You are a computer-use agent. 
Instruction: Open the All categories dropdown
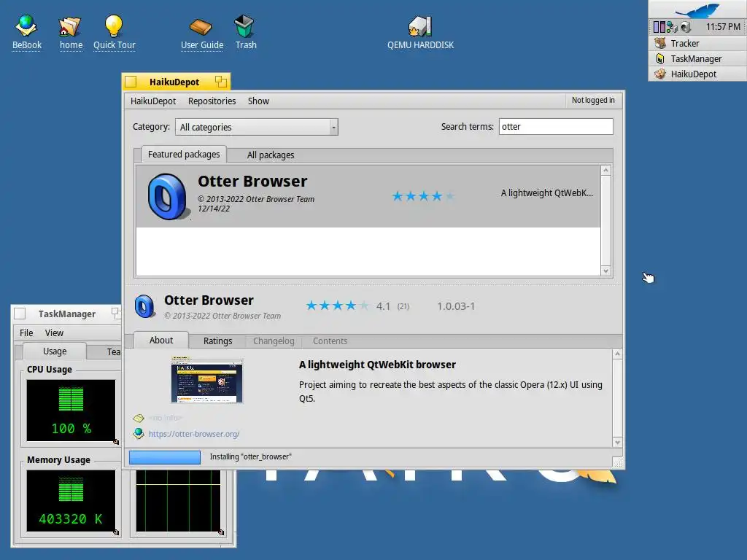point(256,127)
